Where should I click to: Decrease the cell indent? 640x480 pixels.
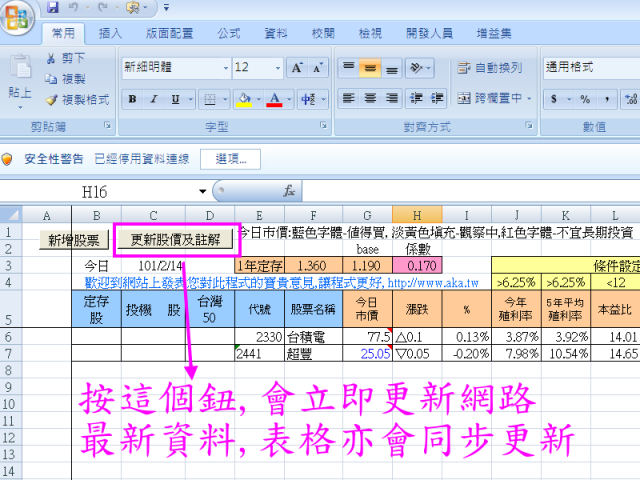(416, 98)
